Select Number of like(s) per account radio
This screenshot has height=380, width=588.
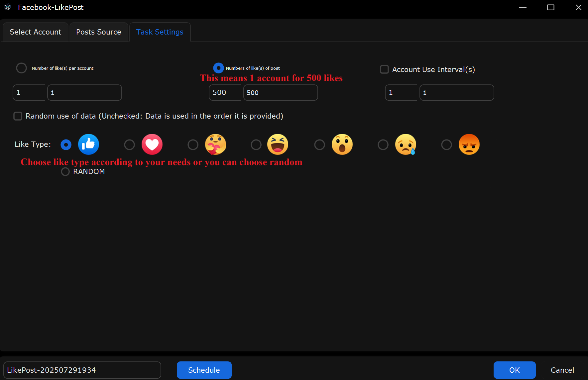21,68
